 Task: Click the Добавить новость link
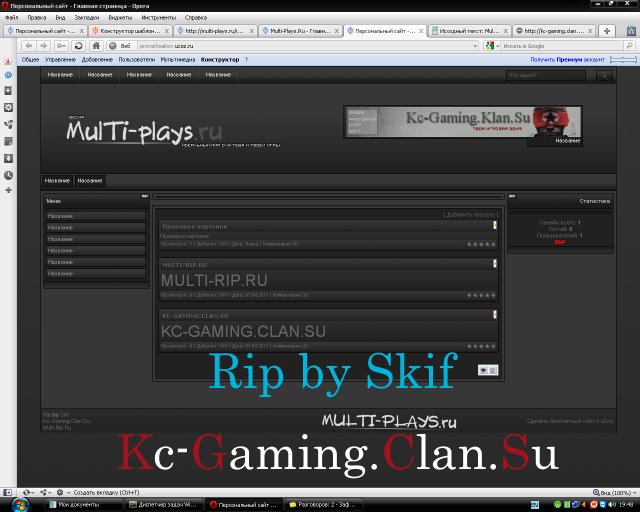pos(471,214)
